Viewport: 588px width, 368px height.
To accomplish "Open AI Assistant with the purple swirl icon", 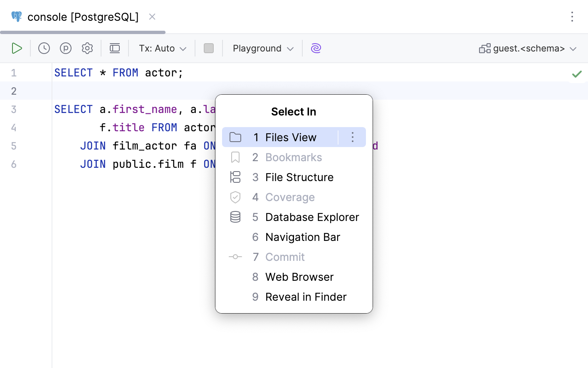I will (x=316, y=48).
